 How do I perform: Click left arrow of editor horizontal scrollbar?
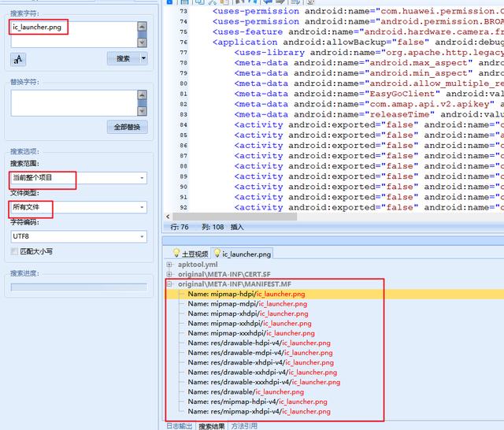[x=168, y=217]
